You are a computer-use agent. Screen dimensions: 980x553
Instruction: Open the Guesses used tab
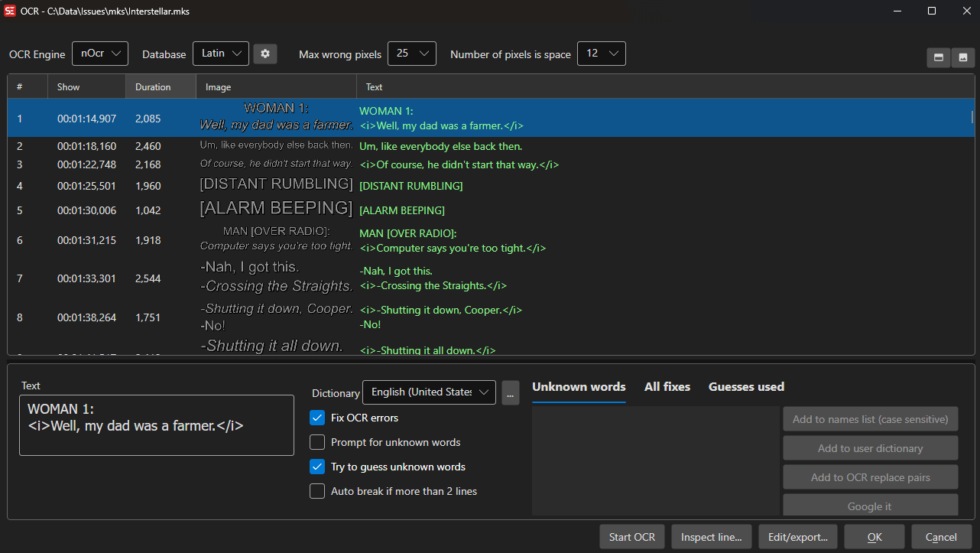click(746, 387)
